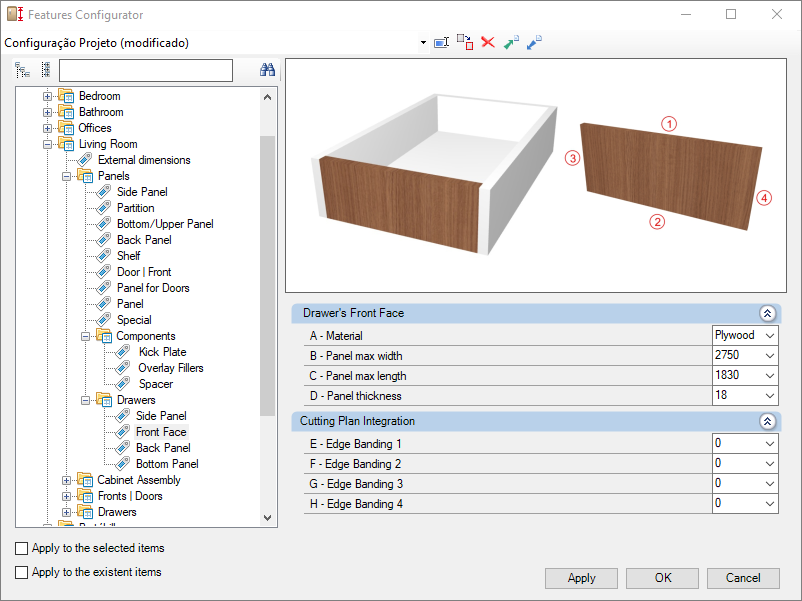This screenshot has height=601, width=802.
Task: Click the tag icon beside Shelf
Action: click(x=104, y=255)
